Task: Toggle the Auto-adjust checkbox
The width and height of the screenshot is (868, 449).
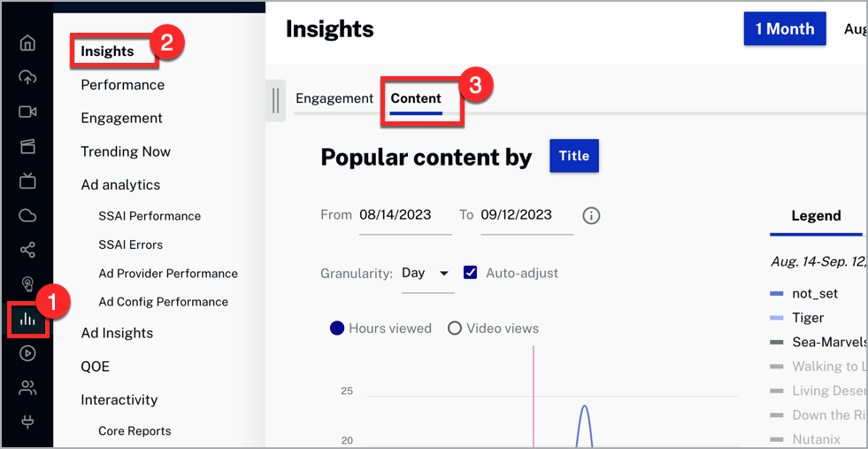Action: pos(471,273)
